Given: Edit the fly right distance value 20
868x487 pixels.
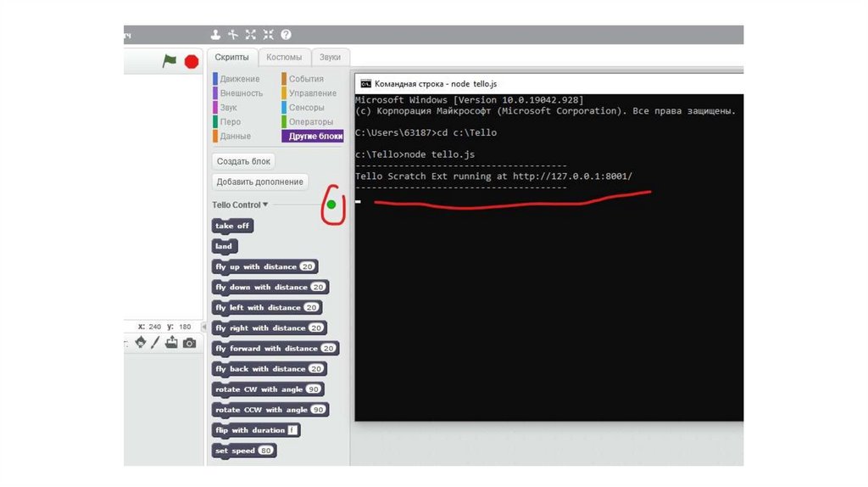Looking at the screenshot, I should [x=316, y=328].
